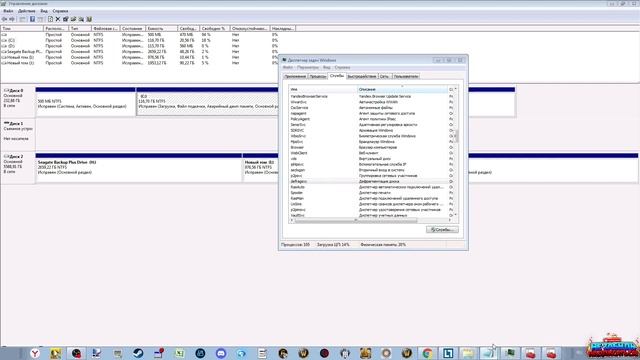
Task: Select the Архивация Windows service row
Action: tap(371, 130)
